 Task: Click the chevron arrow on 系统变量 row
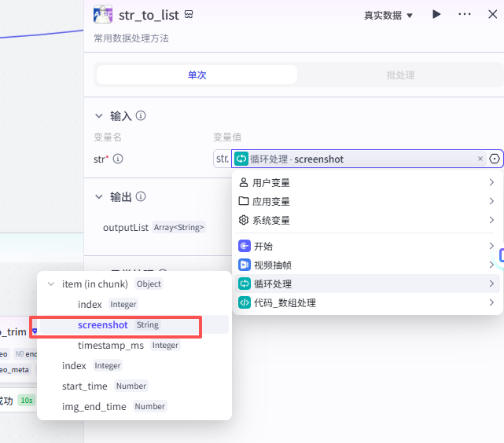[491, 220]
